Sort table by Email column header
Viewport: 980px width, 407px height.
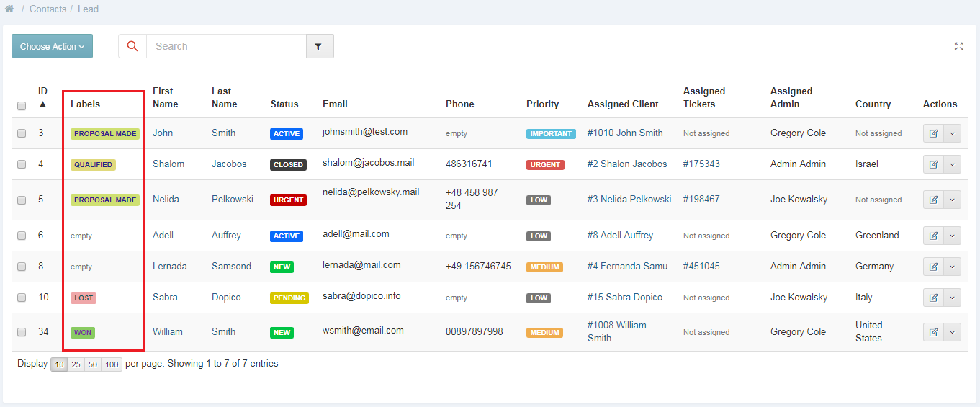click(335, 104)
